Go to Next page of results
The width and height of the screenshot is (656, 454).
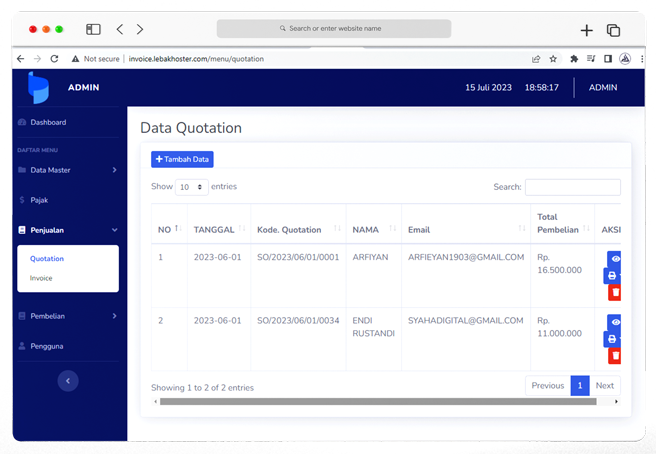pos(604,385)
